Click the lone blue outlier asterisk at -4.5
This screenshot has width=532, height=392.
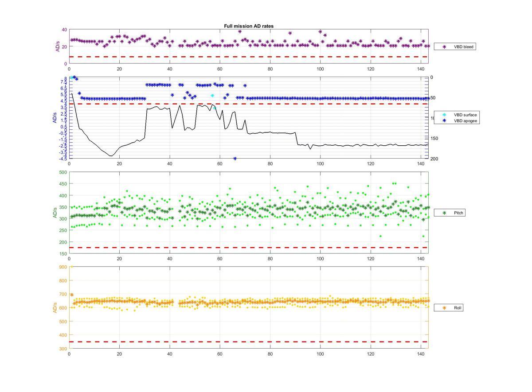pos(235,159)
